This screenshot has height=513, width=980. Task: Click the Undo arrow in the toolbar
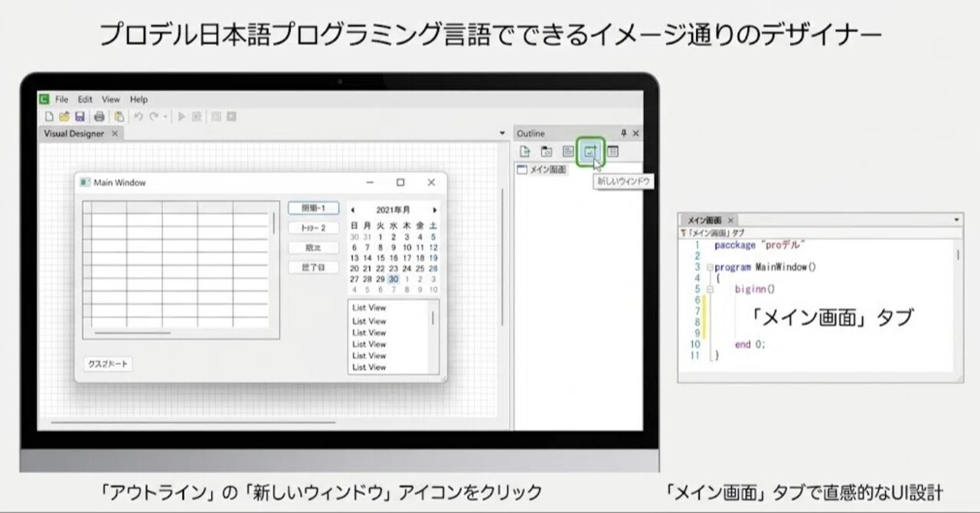[x=139, y=116]
